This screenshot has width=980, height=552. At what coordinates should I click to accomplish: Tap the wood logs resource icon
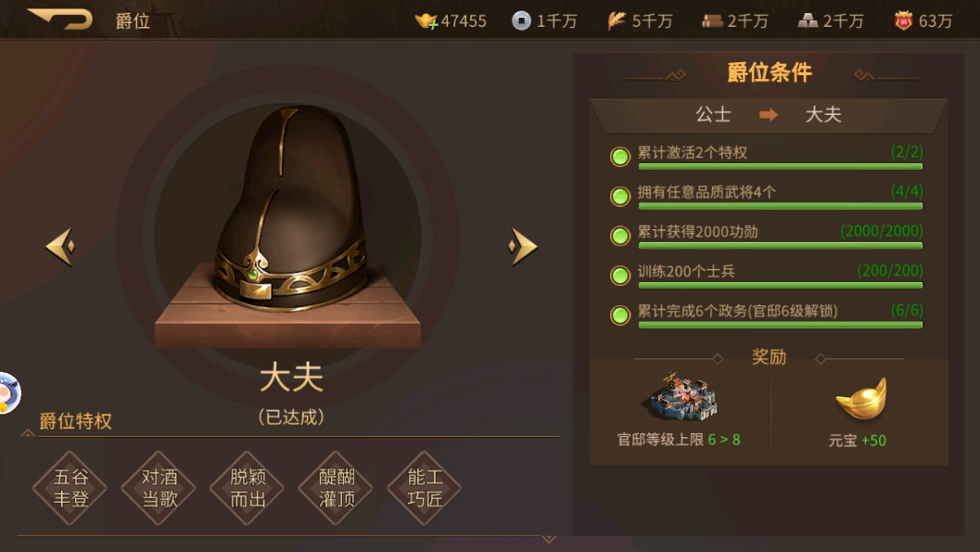(x=712, y=21)
